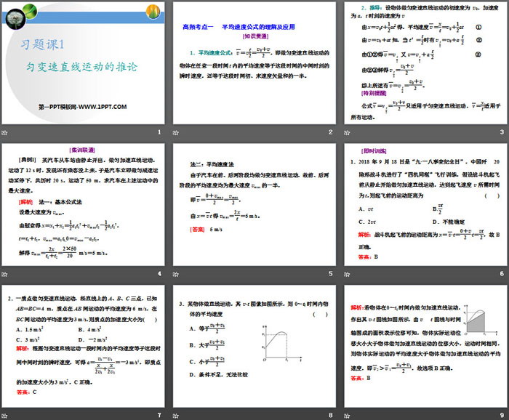The image size is (509, 420).
Task: Click the 第一PPT模板网-WWW.1PPT.COM text
Action: 83,107
